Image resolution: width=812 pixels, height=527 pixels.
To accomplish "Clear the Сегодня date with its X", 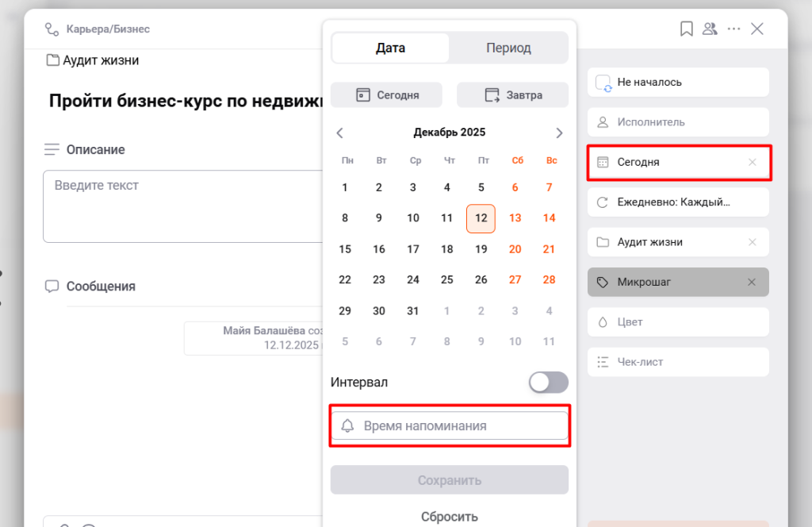I will tap(753, 162).
